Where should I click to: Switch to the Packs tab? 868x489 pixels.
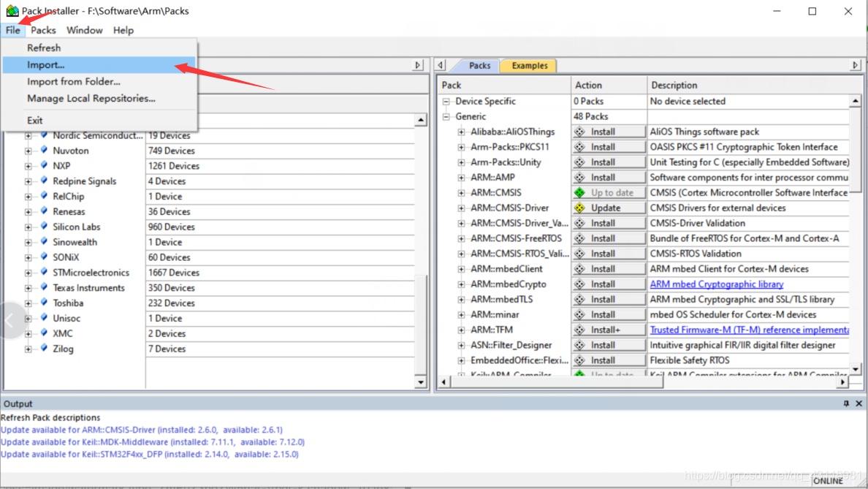click(479, 65)
